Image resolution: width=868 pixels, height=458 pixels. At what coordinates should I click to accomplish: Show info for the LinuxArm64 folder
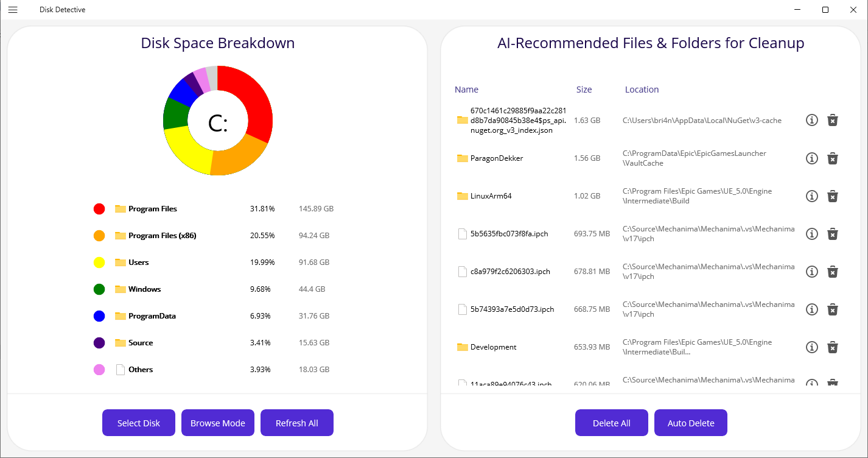(x=811, y=196)
